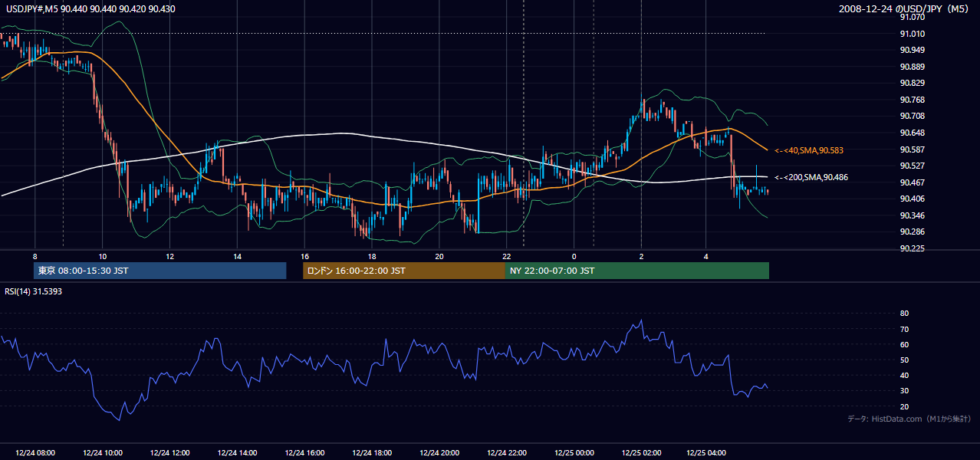This screenshot has height=460, width=980.
Task: Click the 12/24 12:00 time label
Action: tap(169, 452)
